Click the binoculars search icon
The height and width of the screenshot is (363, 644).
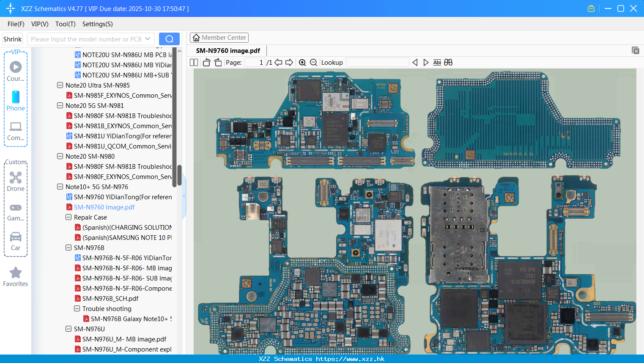click(448, 63)
